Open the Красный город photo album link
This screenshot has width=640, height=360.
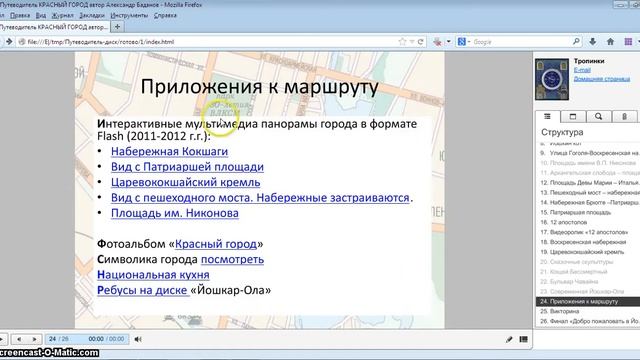click(216, 244)
